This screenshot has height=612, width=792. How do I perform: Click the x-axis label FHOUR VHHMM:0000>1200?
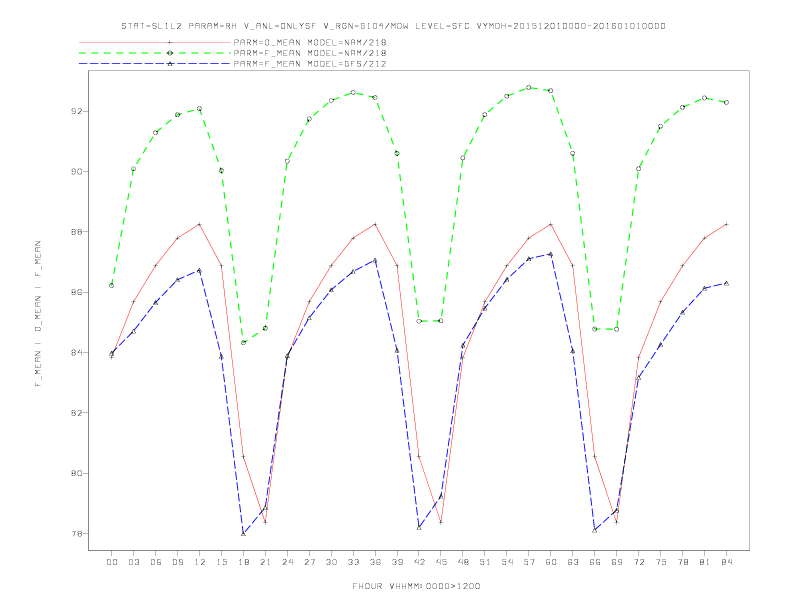pyautogui.click(x=416, y=586)
